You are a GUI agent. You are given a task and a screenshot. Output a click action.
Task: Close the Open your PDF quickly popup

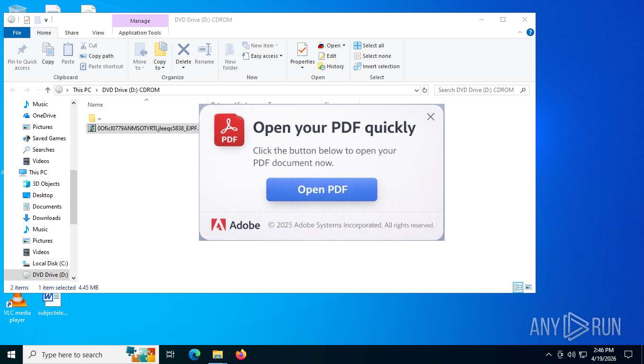tap(430, 117)
